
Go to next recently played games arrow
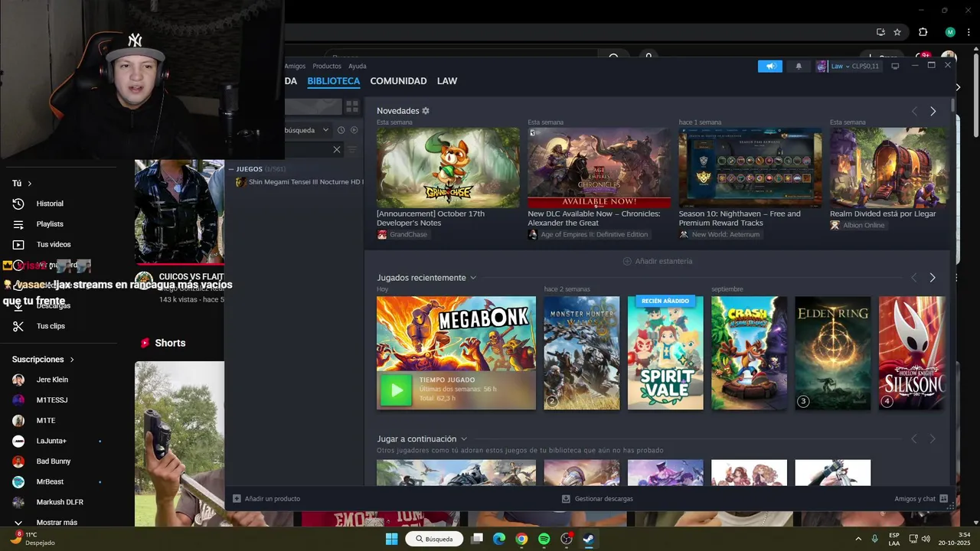point(933,278)
